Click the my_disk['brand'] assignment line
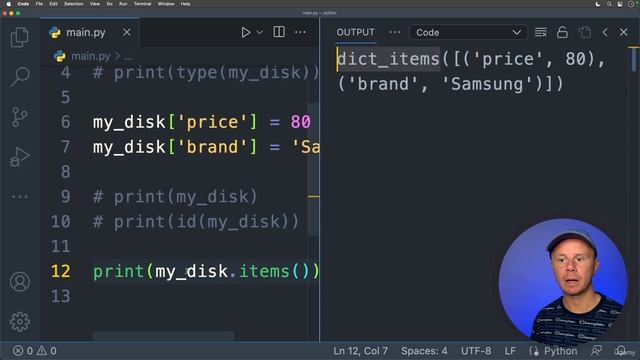Viewport: 640px width, 360px height. pyautogui.click(x=206, y=147)
